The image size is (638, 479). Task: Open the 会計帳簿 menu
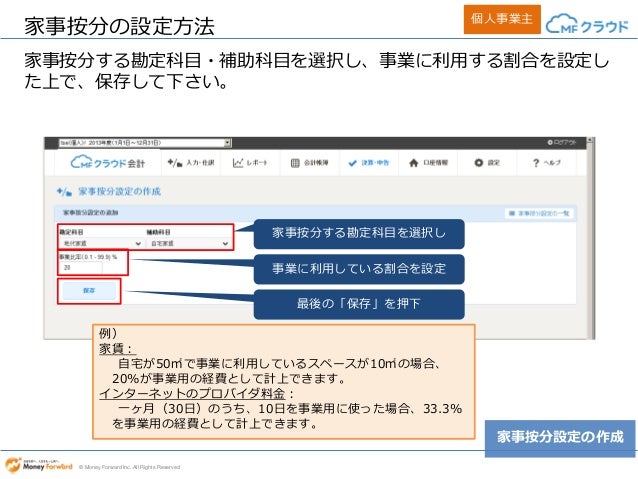(x=310, y=163)
